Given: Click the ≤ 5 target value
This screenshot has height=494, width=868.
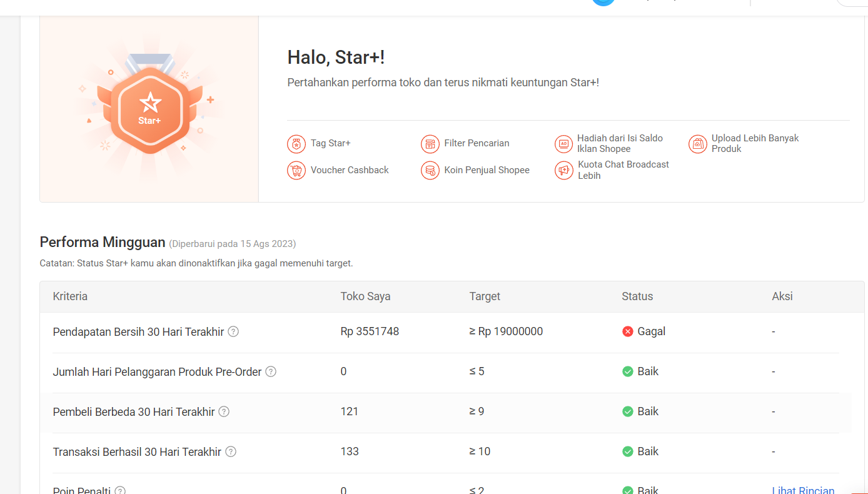Looking at the screenshot, I should 477,371.
